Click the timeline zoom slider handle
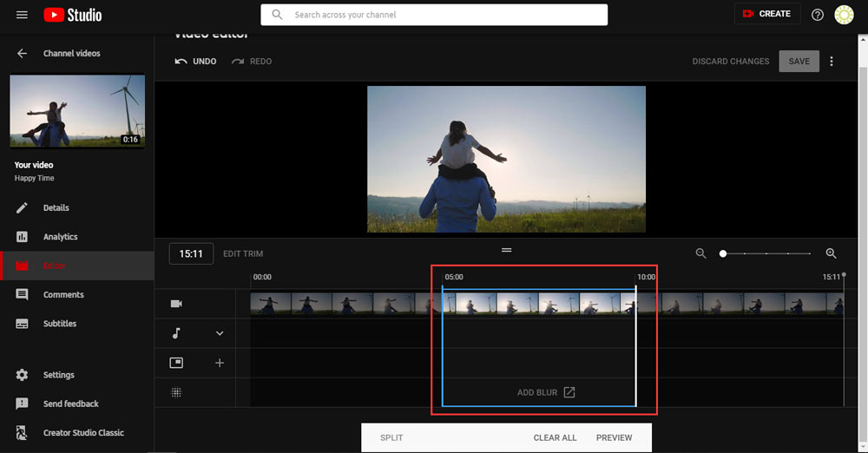 point(722,253)
